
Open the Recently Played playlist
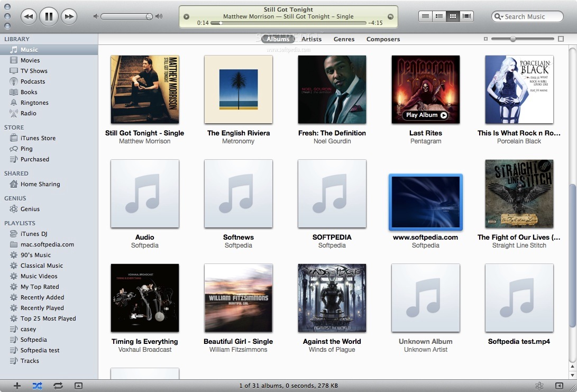(49, 308)
